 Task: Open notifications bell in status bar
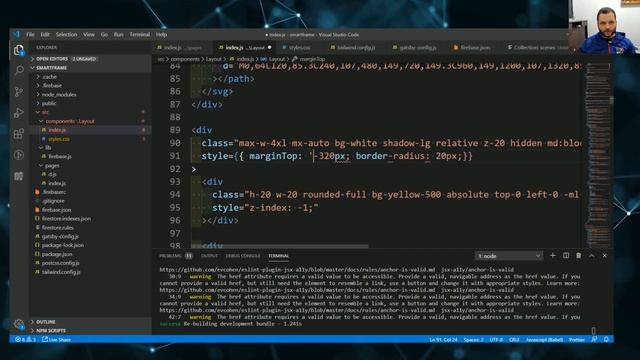(x=606, y=339)
